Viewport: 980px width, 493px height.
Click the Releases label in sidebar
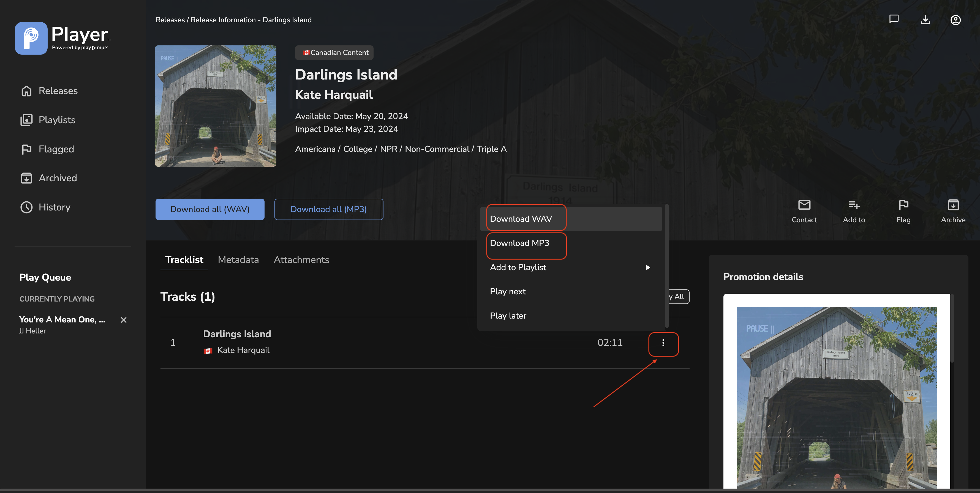click(58, 91)
